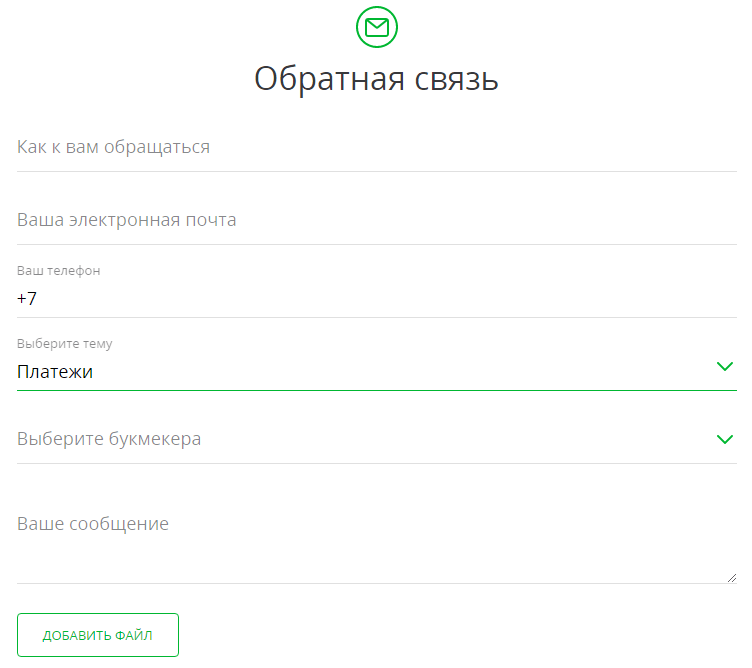
Task: Click the chevron beside 'Выберите букмекера'
Action: tap(725, 439)
